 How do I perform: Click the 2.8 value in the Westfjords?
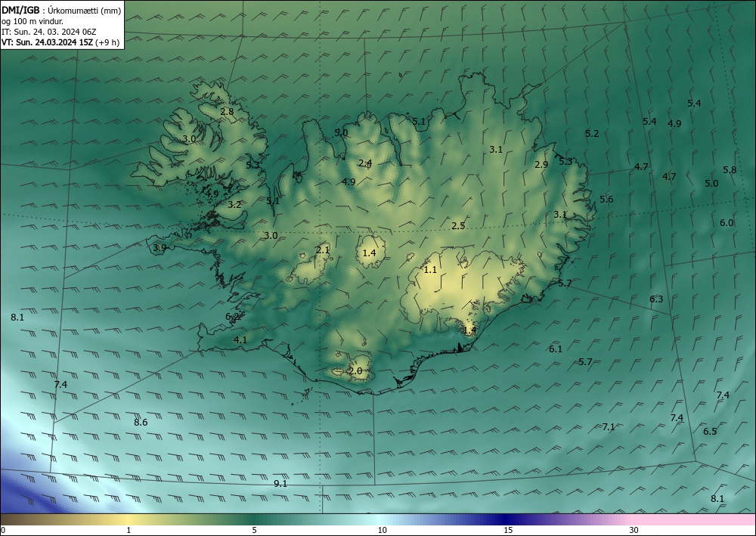(227, 111)
